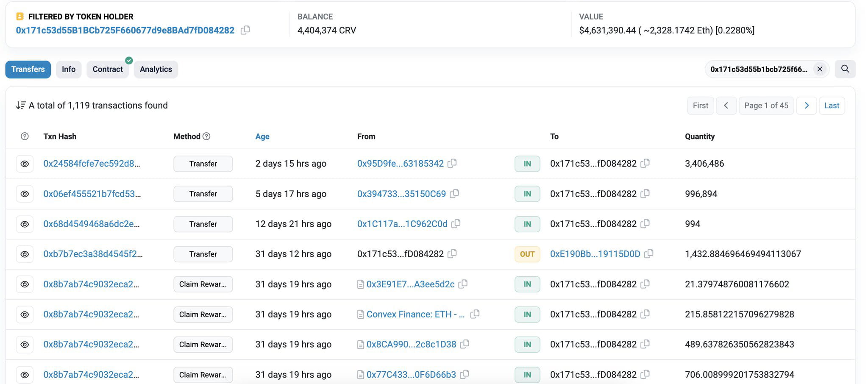Toggle eye preview for 0x24584fcfe7ec592d8 transaction

pyautogui.click(x=25, y=164)
